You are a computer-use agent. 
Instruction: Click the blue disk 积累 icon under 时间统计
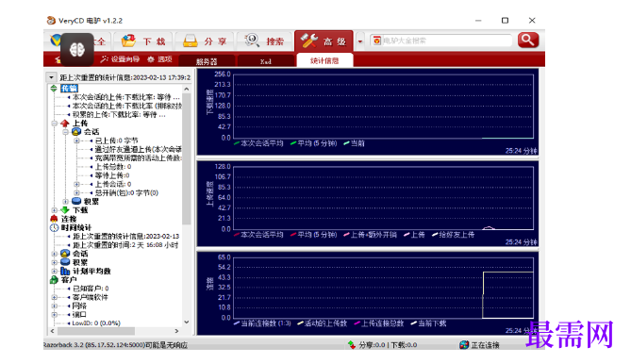[x=65, y=262]
